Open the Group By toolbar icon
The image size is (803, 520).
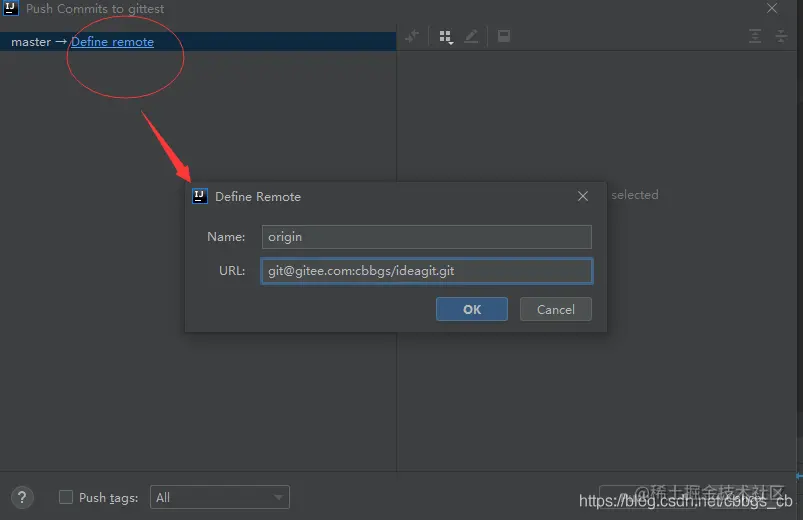pos(446,36)
